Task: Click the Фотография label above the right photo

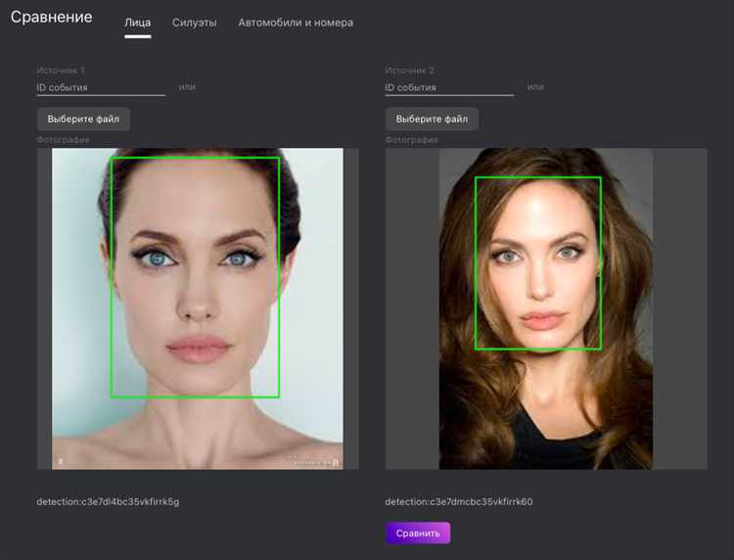Action: click(x=411, y=140)
